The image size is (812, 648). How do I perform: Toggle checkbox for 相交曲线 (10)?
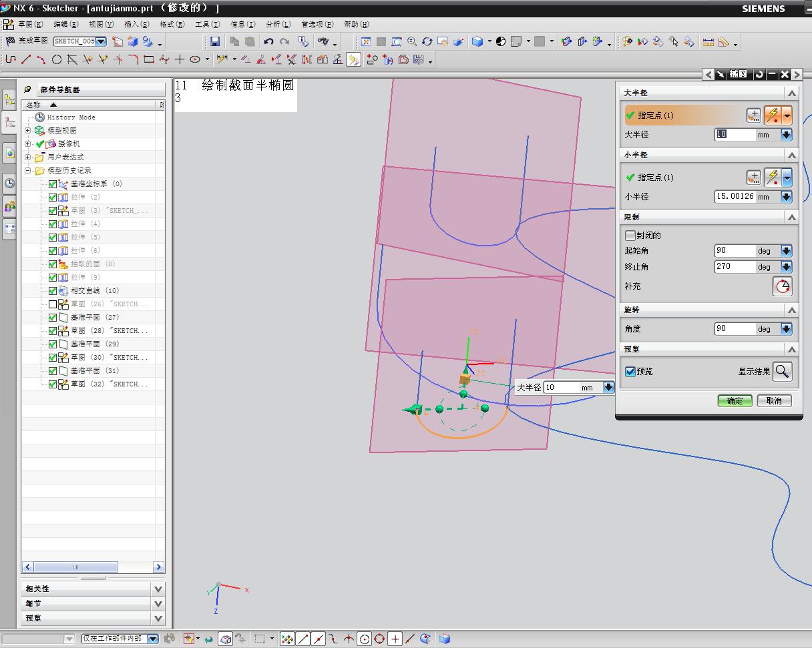(x=53, y=291)
